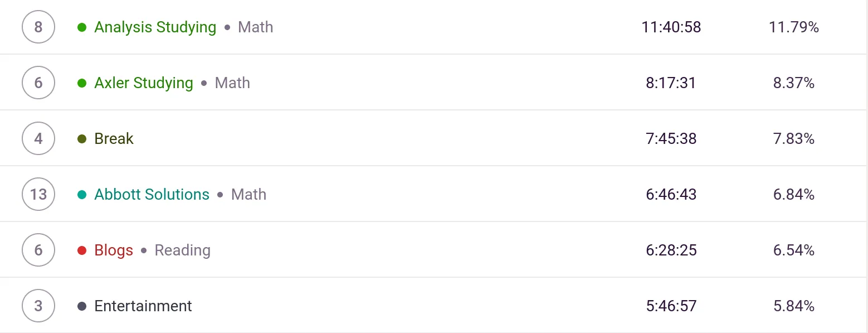Select the Break project name
The height and width of the screenshot is (333, 868).
tap(114, 138)
